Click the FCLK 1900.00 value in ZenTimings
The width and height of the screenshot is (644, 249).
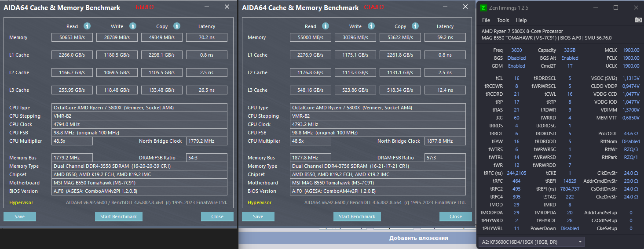(x=631, y=58)
